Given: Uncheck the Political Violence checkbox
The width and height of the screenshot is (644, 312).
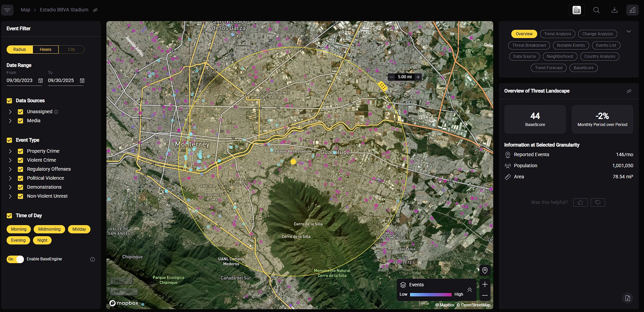Looking at the screenshot, I should (x=20, y=178).
